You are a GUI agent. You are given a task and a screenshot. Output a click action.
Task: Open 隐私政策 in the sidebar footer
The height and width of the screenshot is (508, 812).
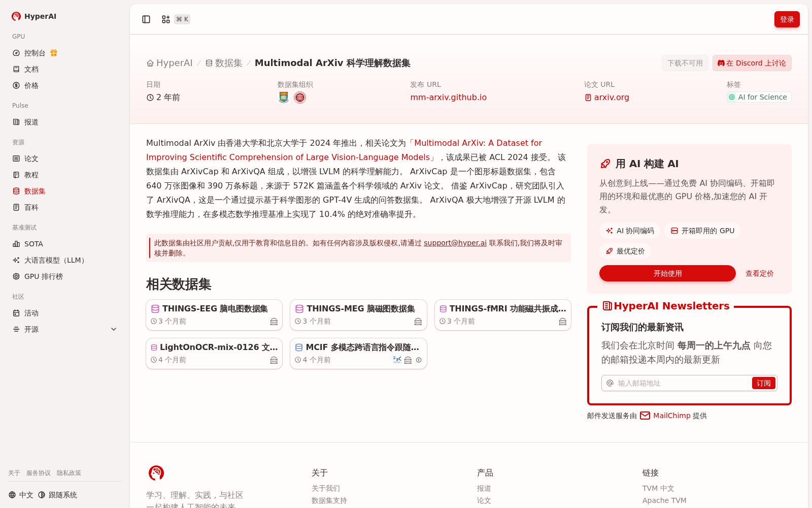click(x=69, y=473)
